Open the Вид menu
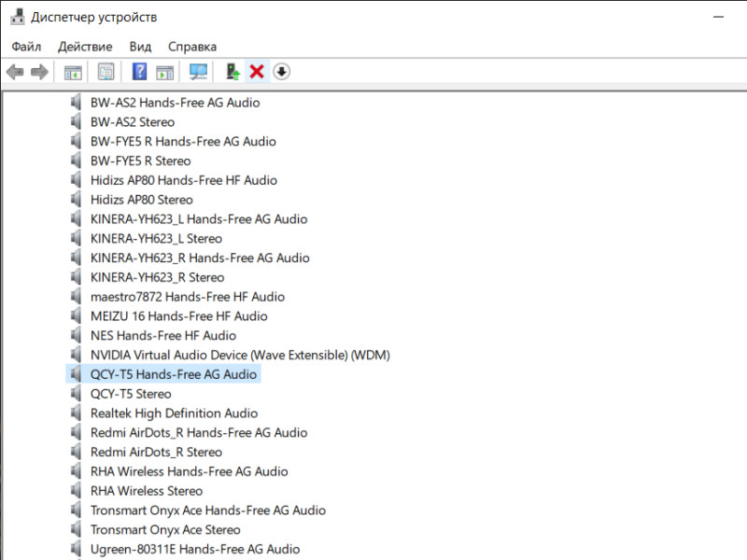The width and height of the screenshot is (747, 560). (141, 47)
